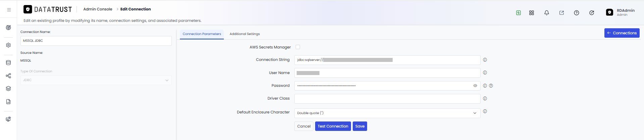The width and height of the screenshot is (644, 140).
Task: Focus the Connection Name input field
Action: (96, 41)
